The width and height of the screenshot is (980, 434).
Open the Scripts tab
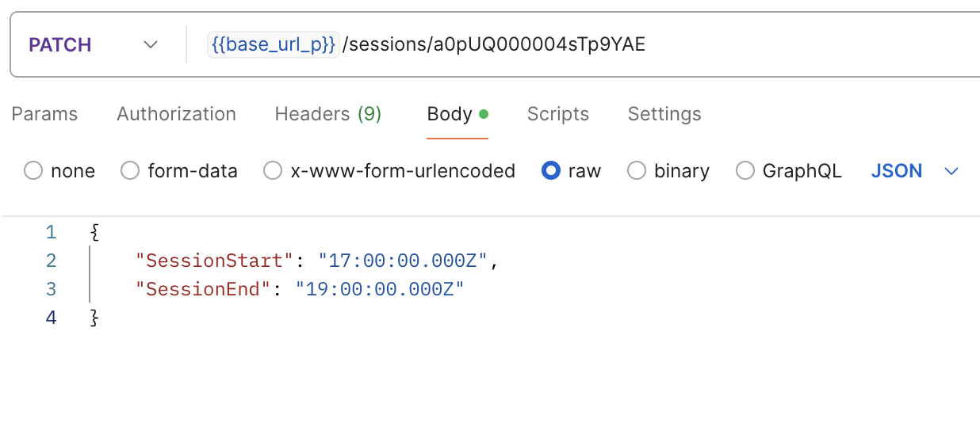click(x=558, y=114)
